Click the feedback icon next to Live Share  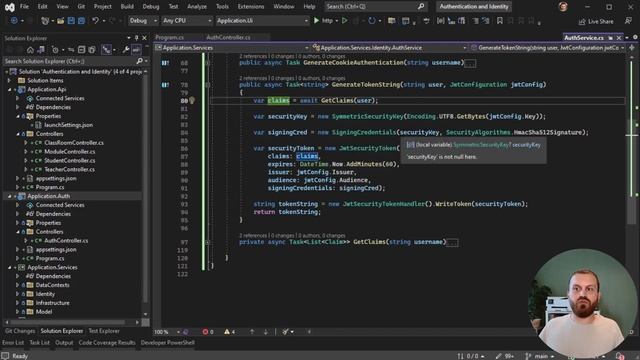coord(629,21)
